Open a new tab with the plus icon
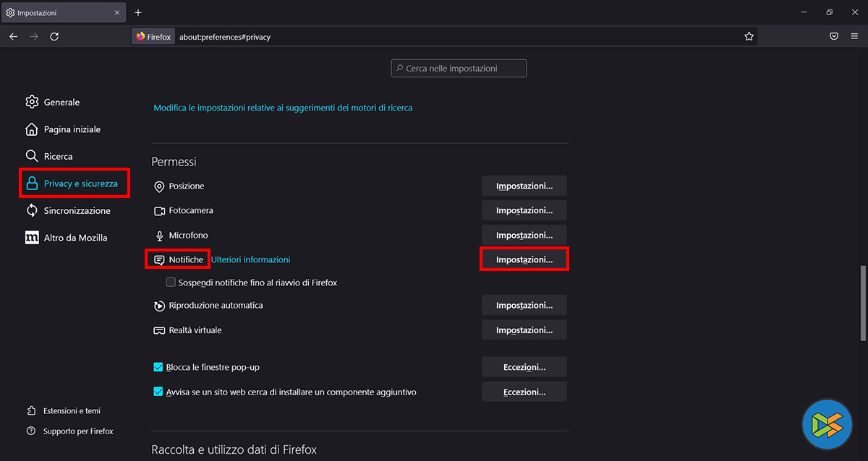The height and width of the screenshot is (461, 868). [x=138, y=12]
